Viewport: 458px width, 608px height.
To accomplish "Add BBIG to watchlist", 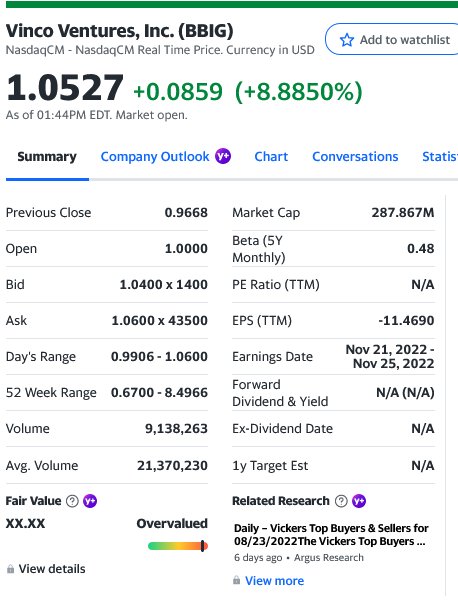I will tap(392, 39).
